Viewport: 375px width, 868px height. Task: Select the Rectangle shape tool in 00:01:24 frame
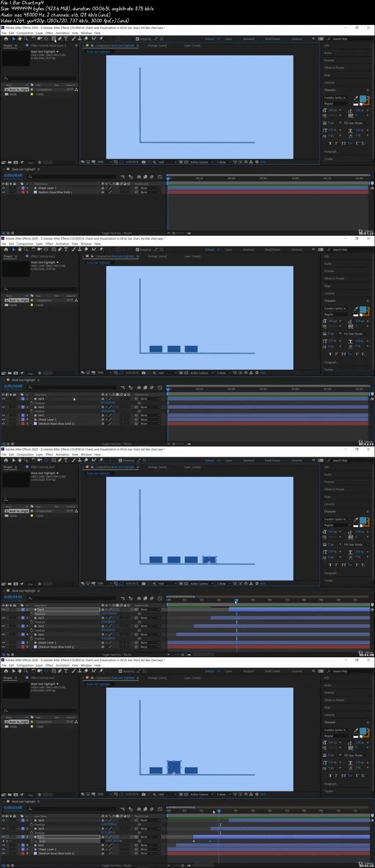point(53,38)
